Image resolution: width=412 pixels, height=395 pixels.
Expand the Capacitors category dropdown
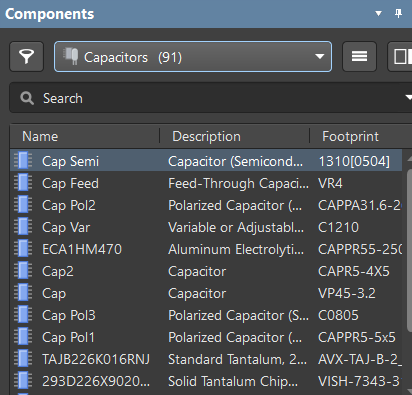tap(193, 57)
